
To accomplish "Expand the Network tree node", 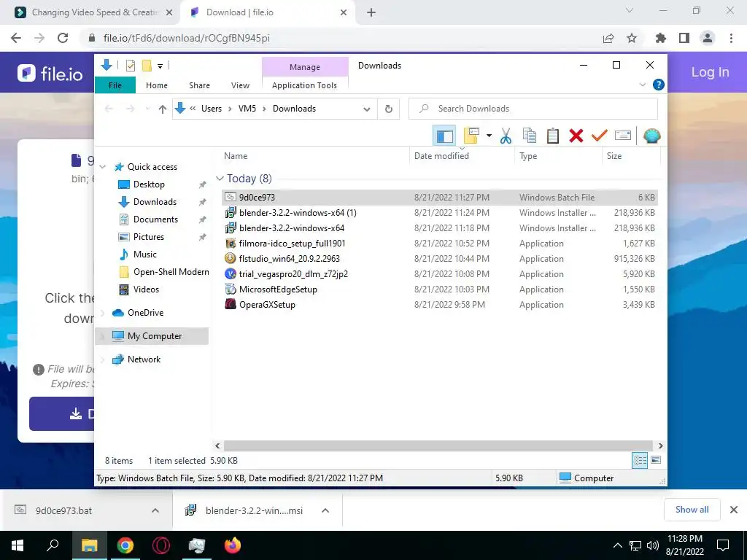I will pyautogui.click(x=102, y=359).
